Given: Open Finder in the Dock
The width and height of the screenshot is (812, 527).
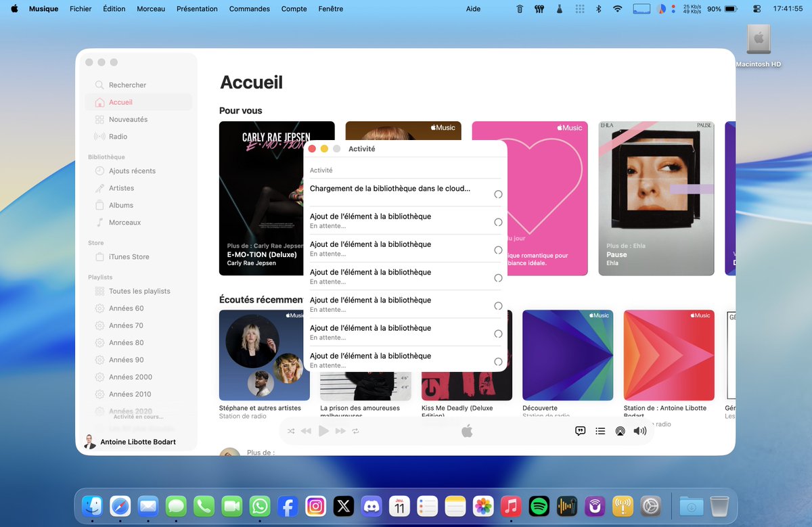Looking at the screenshot, I should click(92, 506).
